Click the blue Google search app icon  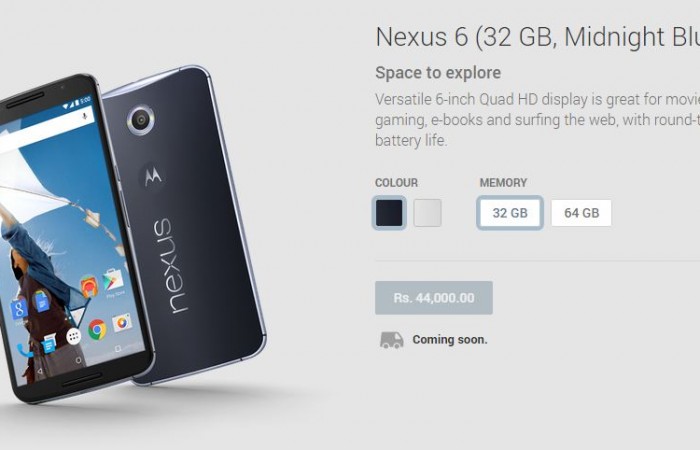[x=19, y=309]
